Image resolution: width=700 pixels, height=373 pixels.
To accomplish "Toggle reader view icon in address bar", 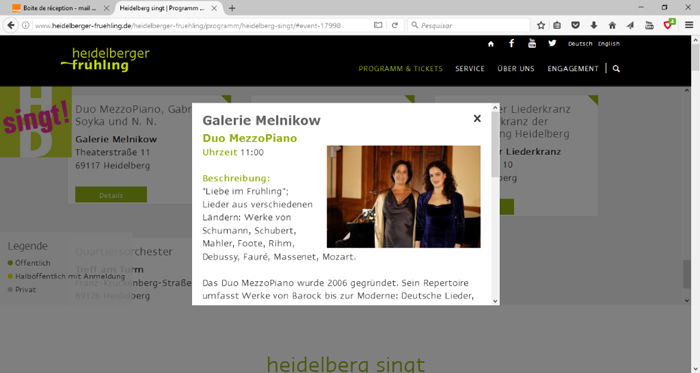I will (x=378, y=25).
